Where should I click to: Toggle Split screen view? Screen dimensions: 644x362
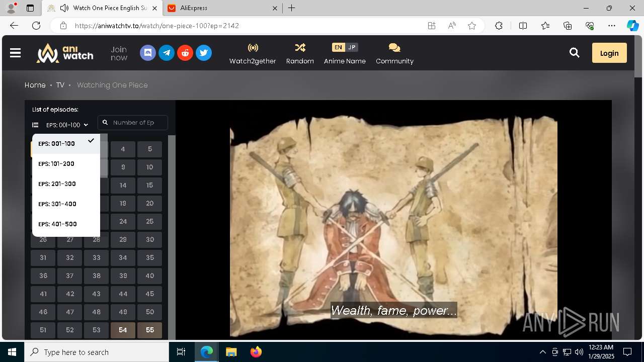523,26
